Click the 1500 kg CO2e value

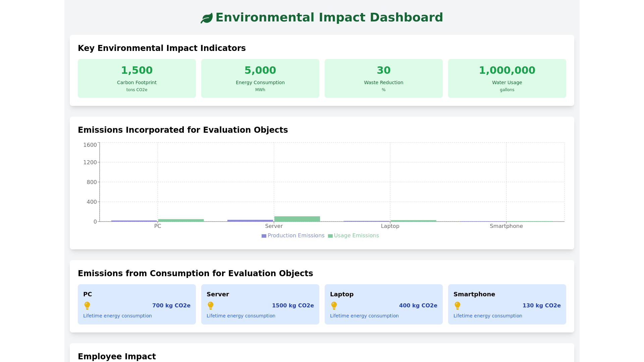tap(293, 306)
